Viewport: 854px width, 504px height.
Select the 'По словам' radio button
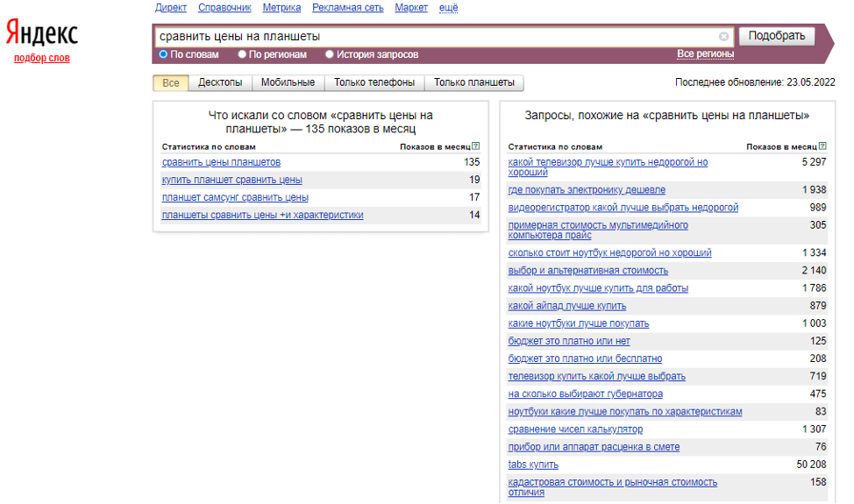pyautogui.click(x=163, y=54)
